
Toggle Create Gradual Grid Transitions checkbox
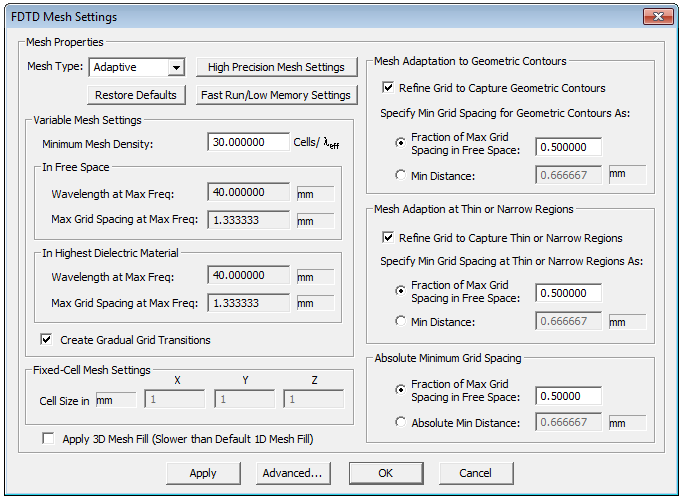click(47, 340)
